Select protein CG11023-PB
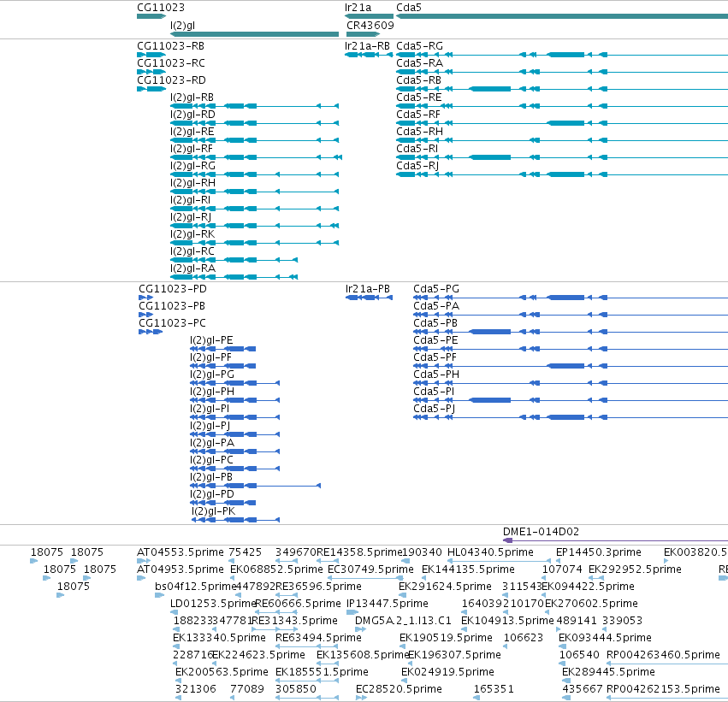This screenshot has width=728, height=702. [x=145, y=315]
